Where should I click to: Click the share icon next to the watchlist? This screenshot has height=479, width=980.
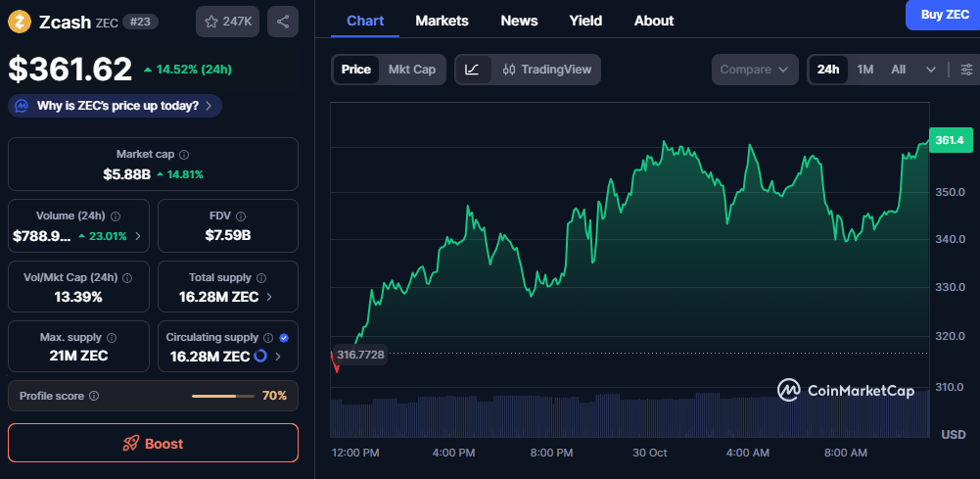283,22
